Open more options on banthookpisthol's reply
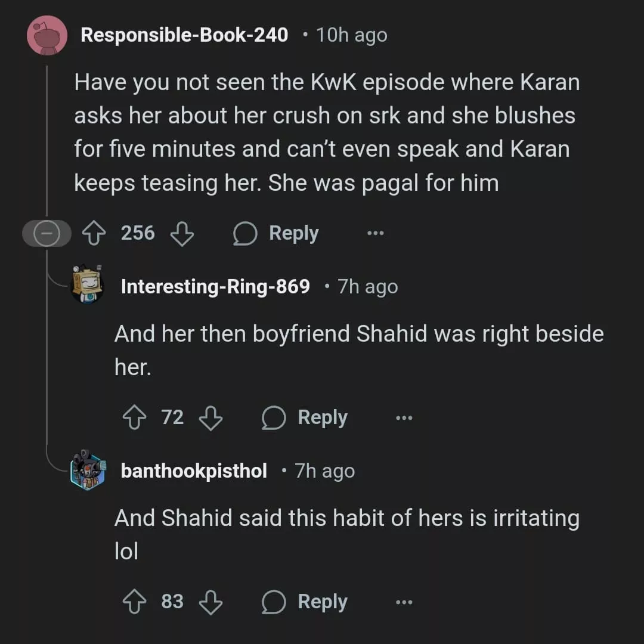 pos(404,602)
